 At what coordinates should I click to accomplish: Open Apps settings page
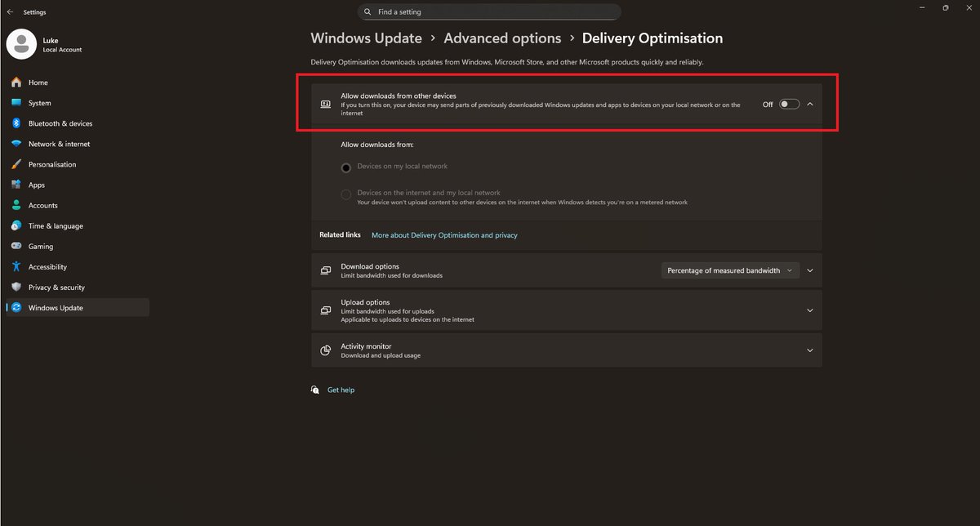(77, 185)
